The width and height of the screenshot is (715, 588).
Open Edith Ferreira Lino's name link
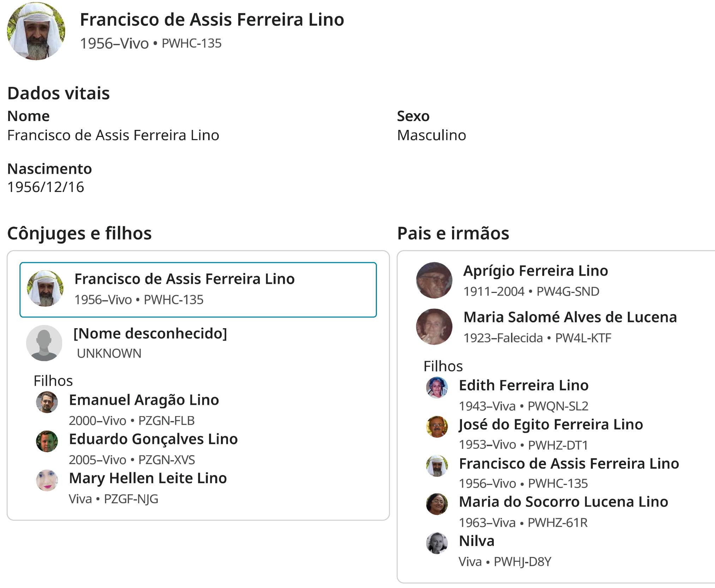(524, 385)
